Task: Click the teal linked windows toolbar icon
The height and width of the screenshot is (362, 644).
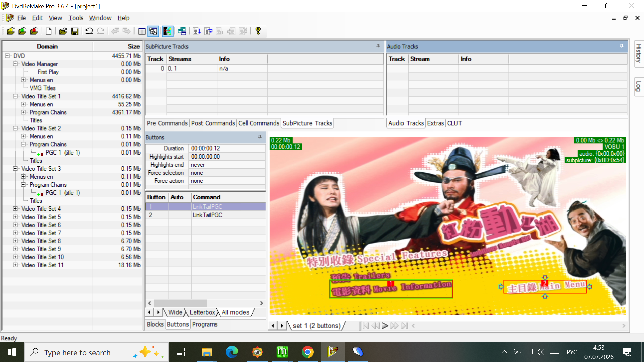Action: 182,31
